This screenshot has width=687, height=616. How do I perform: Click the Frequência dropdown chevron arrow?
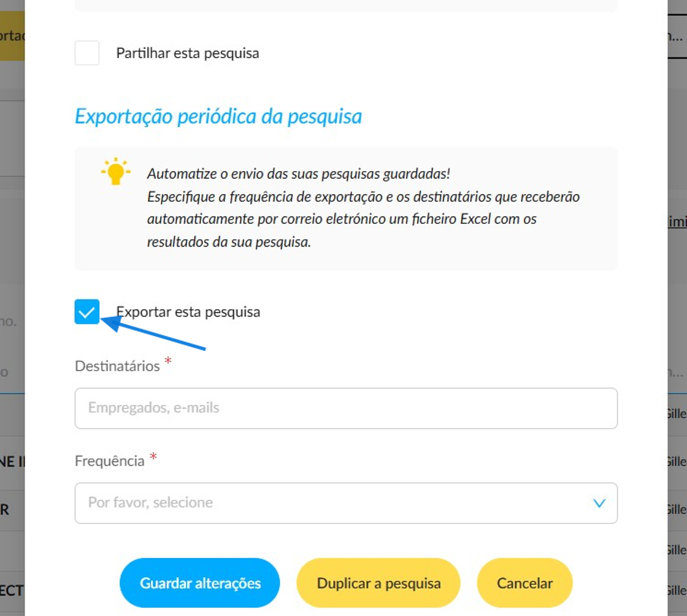tap(599, 503)
